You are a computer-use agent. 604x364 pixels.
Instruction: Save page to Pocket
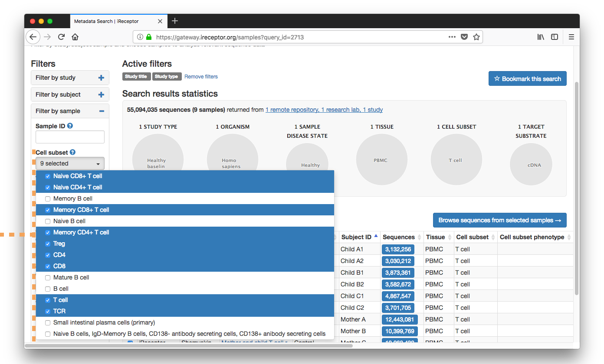click(x=464, y=37)
